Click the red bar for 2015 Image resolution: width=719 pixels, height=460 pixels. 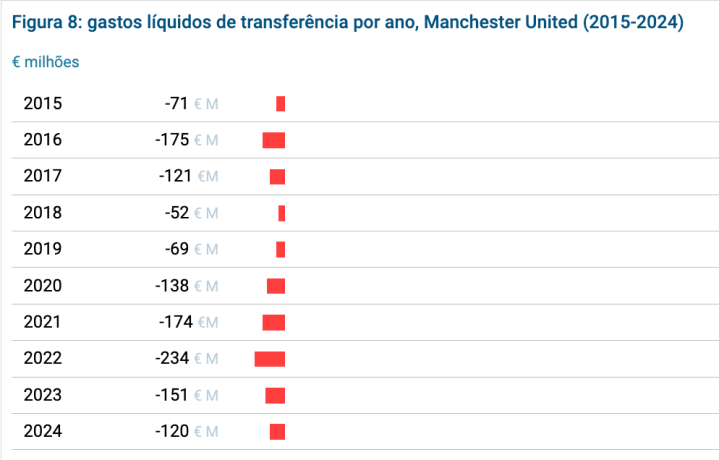[x=281, y=104]
